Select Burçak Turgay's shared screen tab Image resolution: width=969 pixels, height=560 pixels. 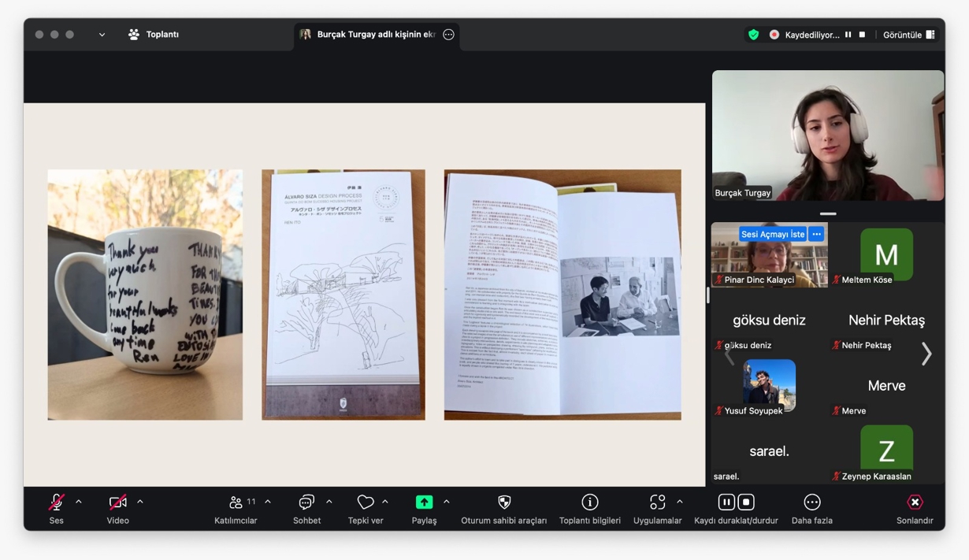369,35
